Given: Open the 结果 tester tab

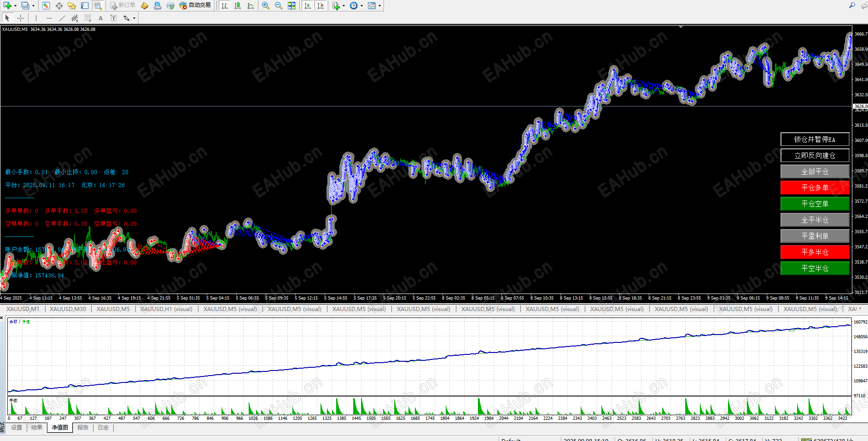Looking at the screenshot, I should pos(37,428).
